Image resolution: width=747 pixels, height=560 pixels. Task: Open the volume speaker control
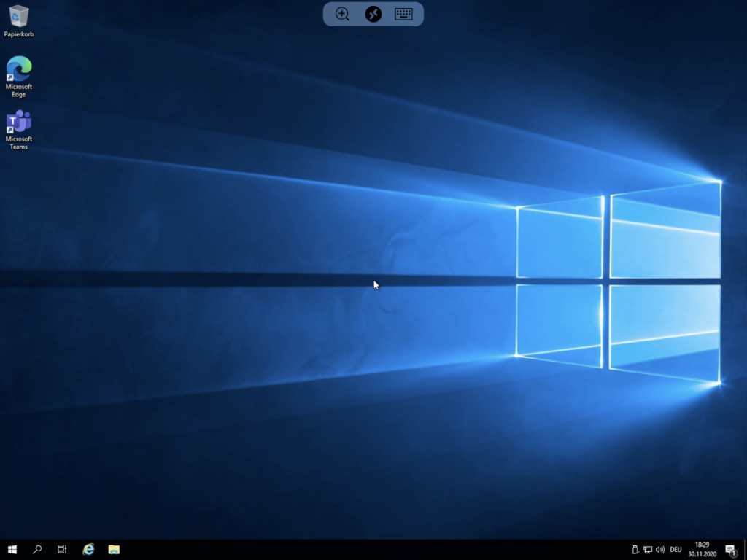tap(659, 549)
